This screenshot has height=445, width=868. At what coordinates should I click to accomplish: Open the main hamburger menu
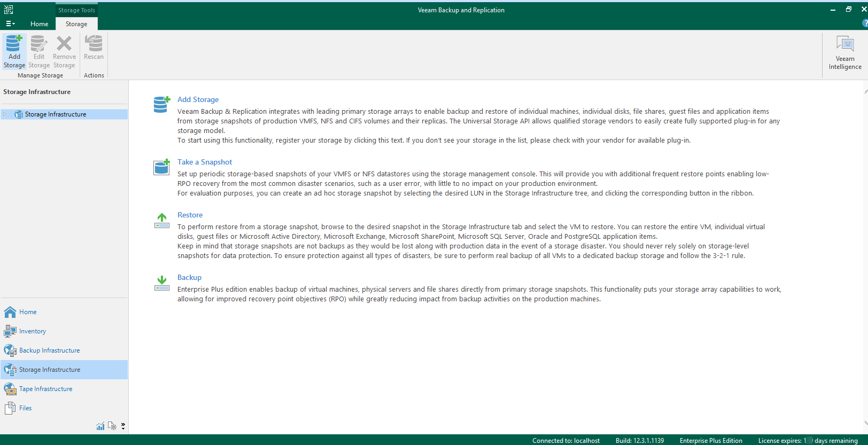click(10, 24)
